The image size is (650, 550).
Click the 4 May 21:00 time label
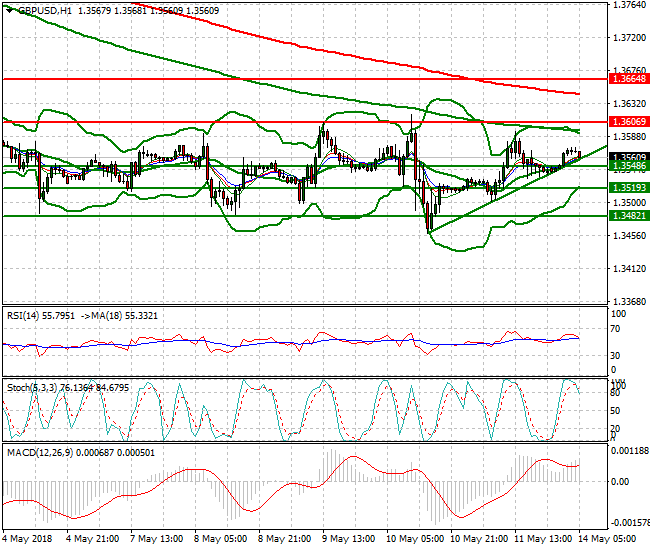click(92, 539)
